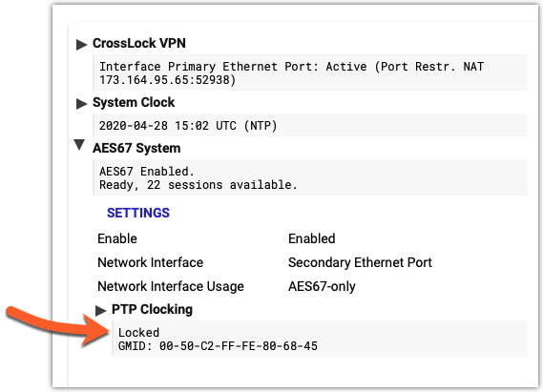Click the Enable setting label
Image resolution: width=543 pixels, height=392 pixels.
pos(117,238)
